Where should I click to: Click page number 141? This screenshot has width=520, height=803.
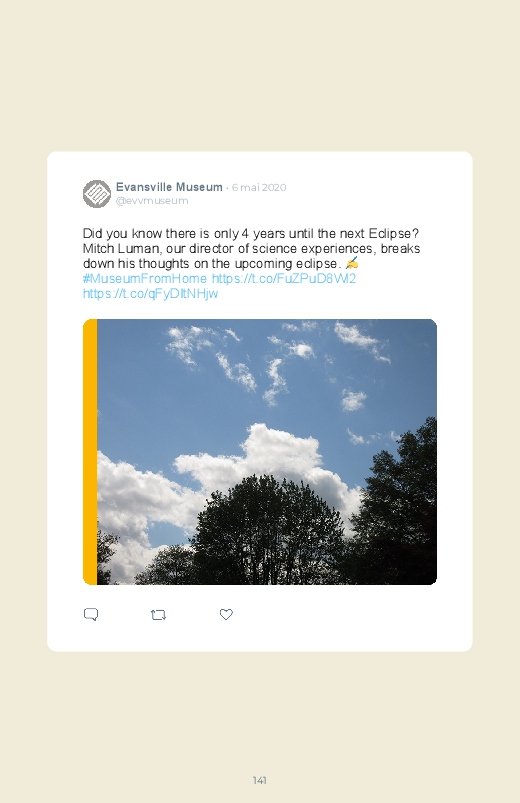(260, 780)
